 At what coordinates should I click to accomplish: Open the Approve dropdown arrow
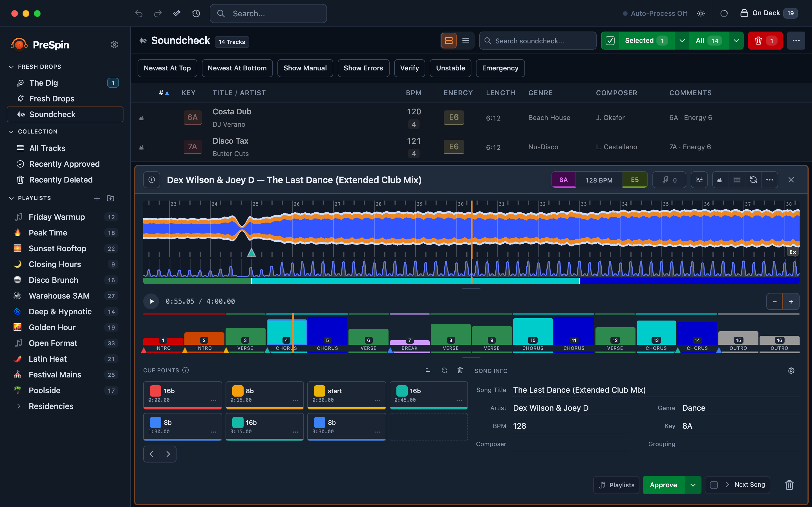point(693,485)
